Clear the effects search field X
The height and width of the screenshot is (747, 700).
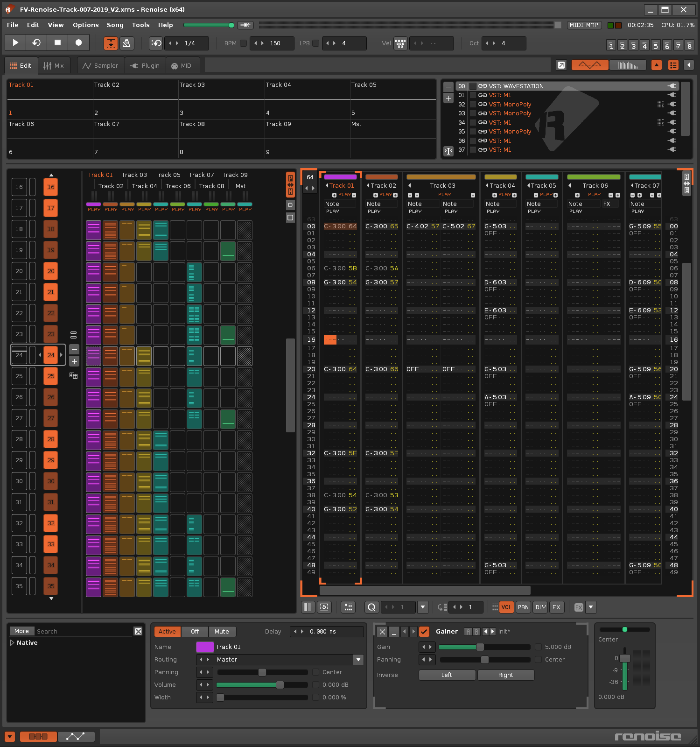tap(138, 631)
